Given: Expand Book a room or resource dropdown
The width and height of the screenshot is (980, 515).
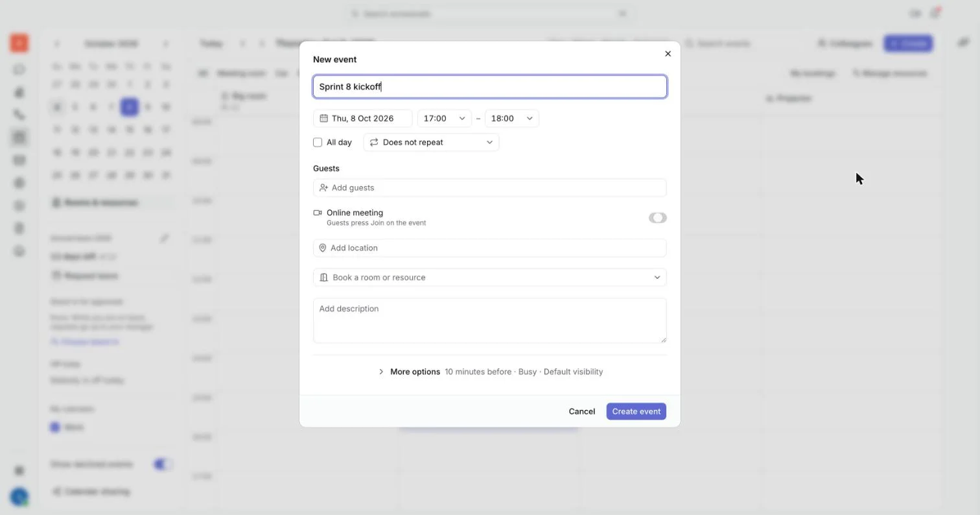Looking at the screenshot, I should (490, 278).
